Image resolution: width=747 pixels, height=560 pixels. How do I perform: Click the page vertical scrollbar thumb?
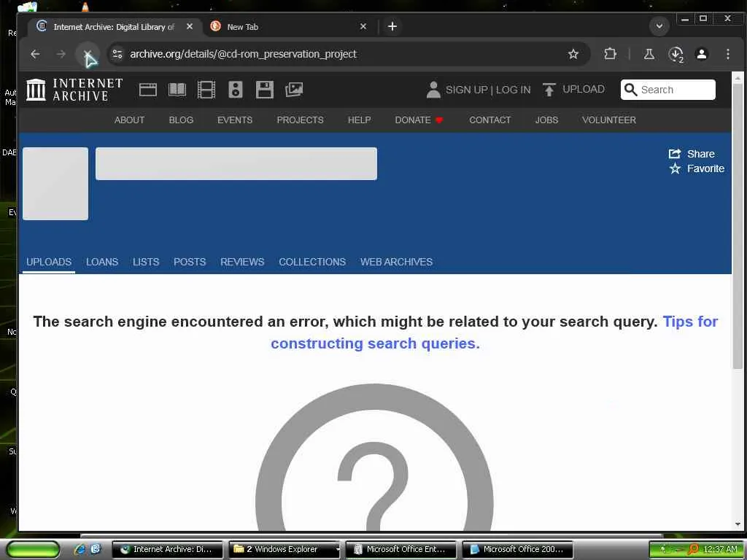(738, 226)
